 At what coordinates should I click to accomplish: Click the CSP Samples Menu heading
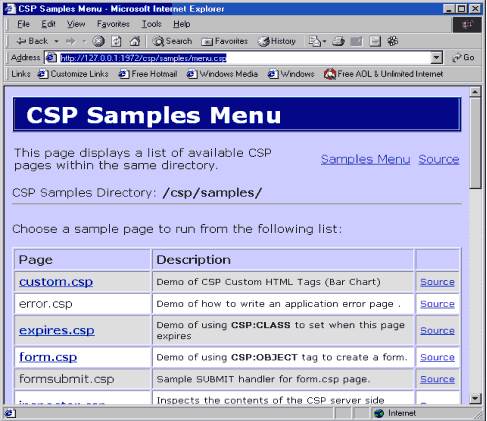click(153, 115)
